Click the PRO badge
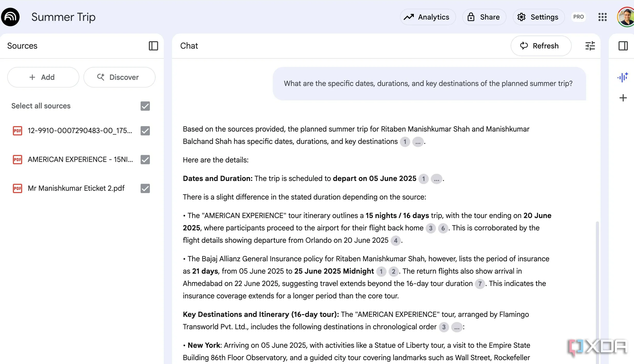The image size is (634, 364). [578, 17]
